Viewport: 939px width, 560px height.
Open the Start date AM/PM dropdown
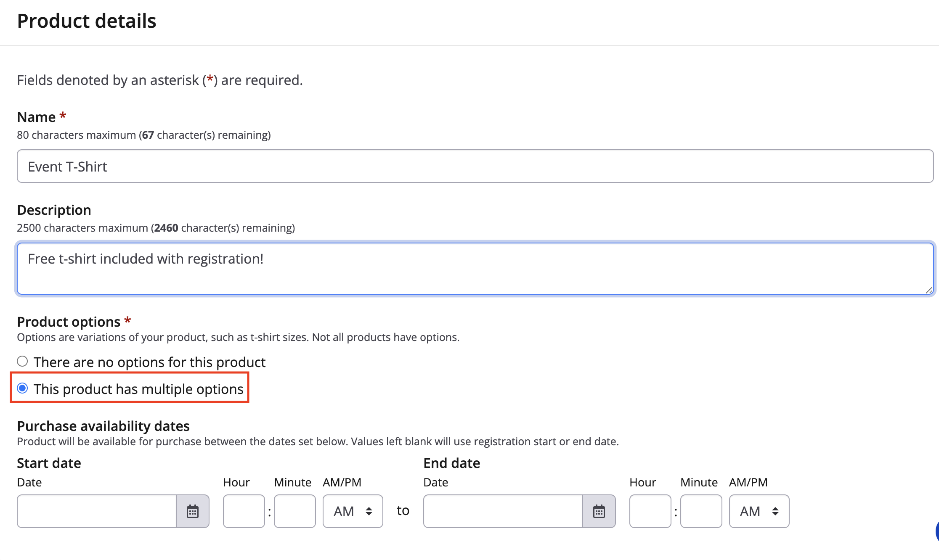pos(353,511)
